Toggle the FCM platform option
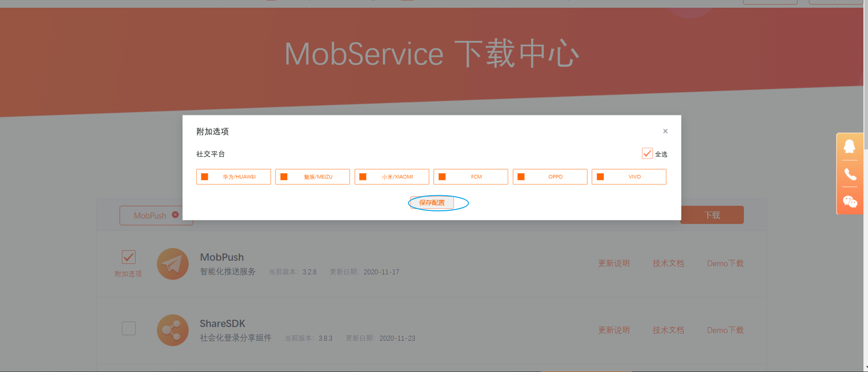Image resolution: width=868 pixels, height=372 pixels. click(471, 177)
